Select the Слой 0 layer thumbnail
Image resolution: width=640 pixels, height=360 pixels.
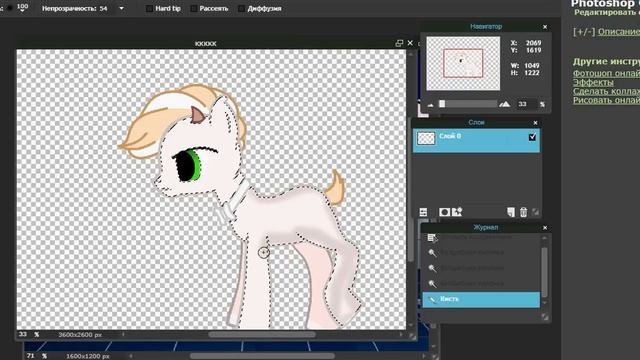coord(426,138)
